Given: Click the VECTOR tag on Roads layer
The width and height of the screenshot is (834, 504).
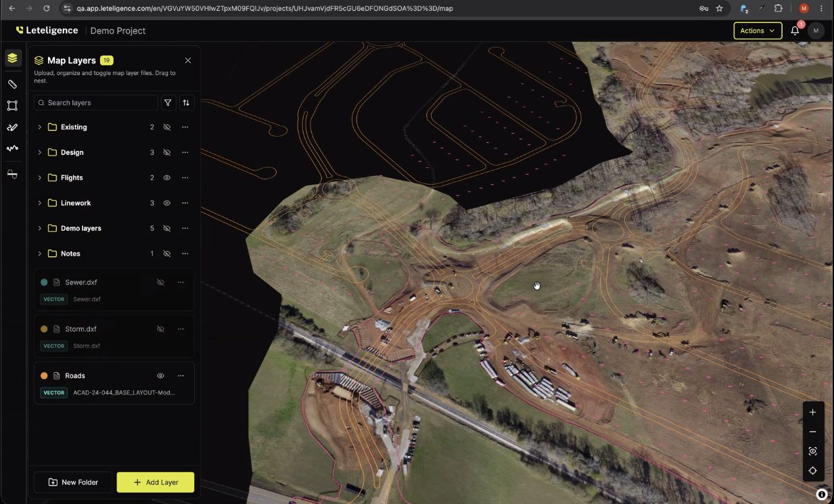Looking at the screenshot, I should point(54,392).
